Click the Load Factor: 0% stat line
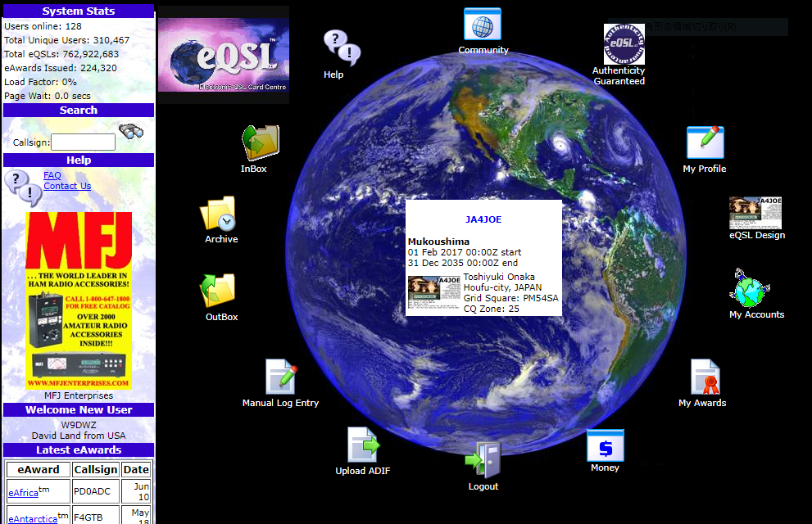Screen dimensions: 812x524 40,82
